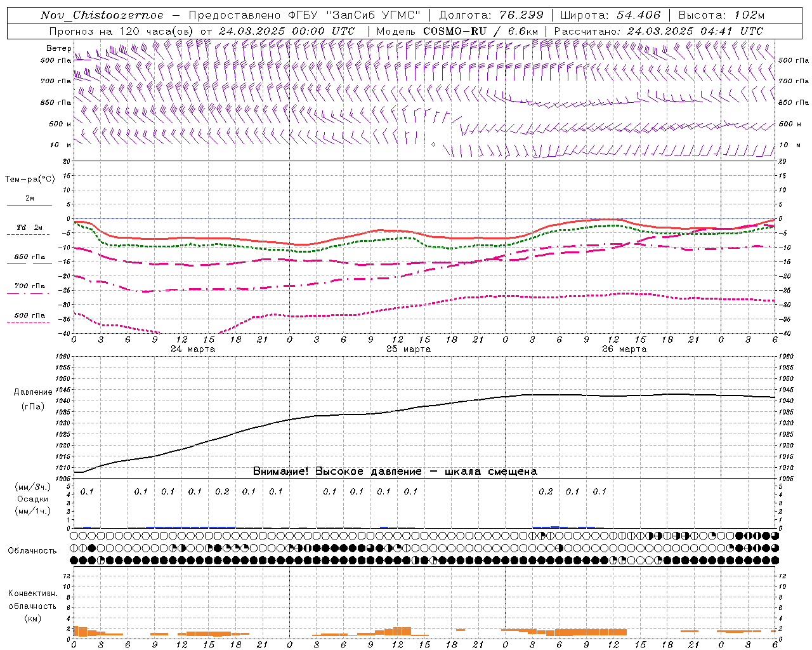The image size is (812, 650).
Task: Click the '(гПа)' unit under Давление
Action: [x=32, y=406]
